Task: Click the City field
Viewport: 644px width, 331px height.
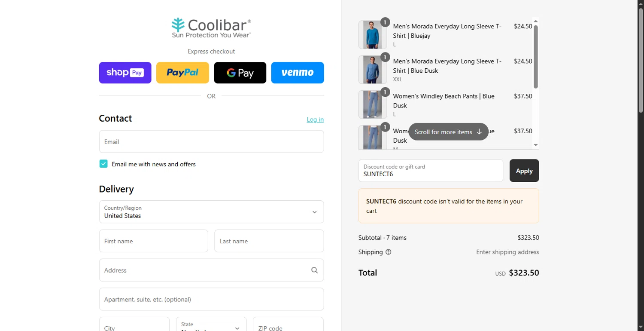Action: 134,324
